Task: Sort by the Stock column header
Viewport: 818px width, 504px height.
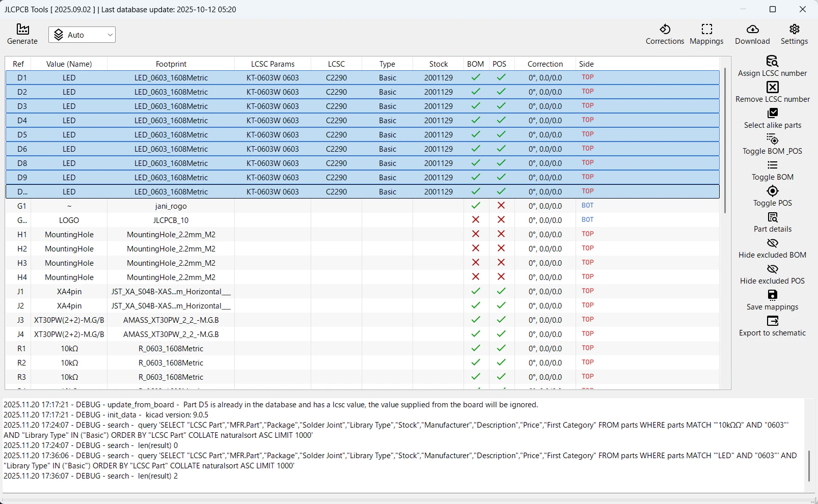Action: point(439,64)
